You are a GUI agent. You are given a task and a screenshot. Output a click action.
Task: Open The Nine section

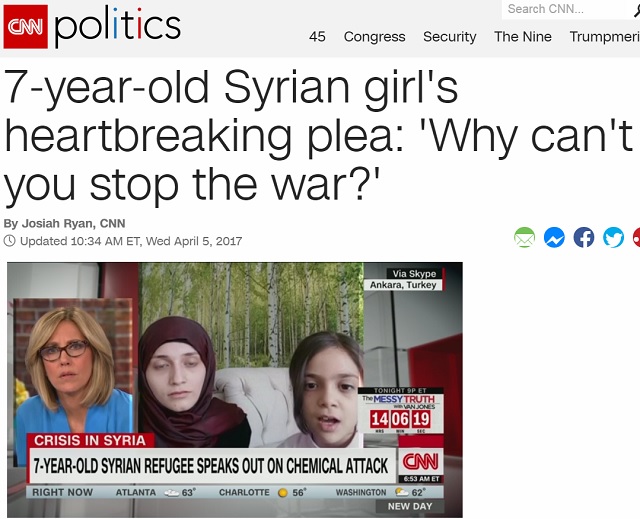tap(523, 37)
